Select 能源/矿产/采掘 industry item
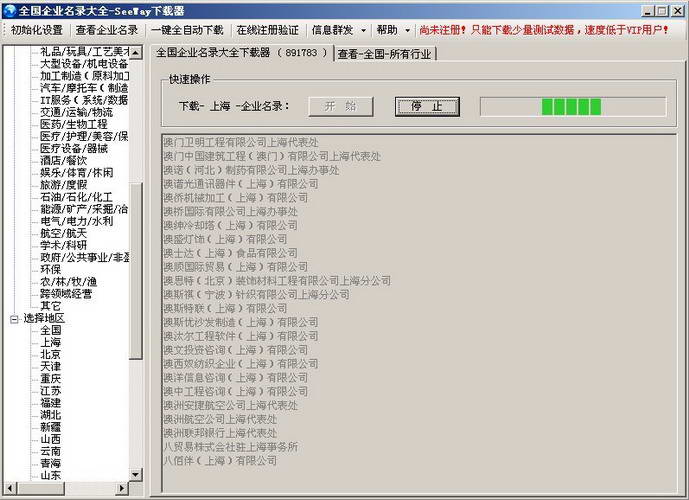 point(85,209)
